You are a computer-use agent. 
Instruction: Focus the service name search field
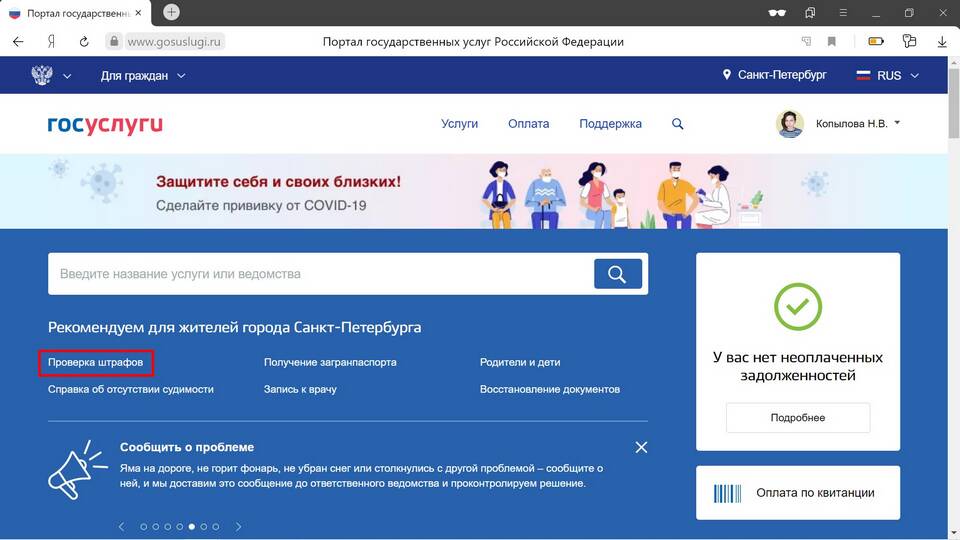coord(321,274)
